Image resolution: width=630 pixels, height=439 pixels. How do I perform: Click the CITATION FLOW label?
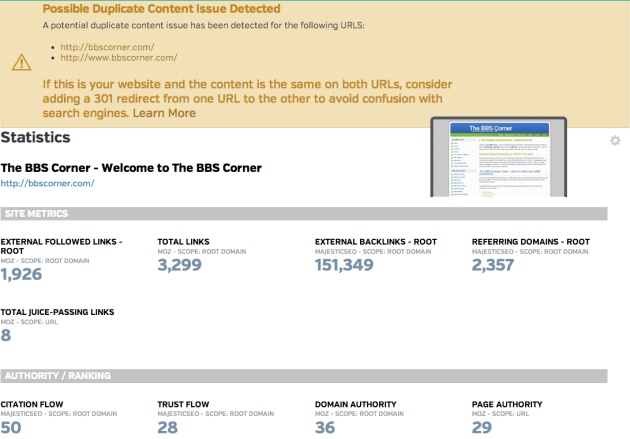tap(32, 404)
